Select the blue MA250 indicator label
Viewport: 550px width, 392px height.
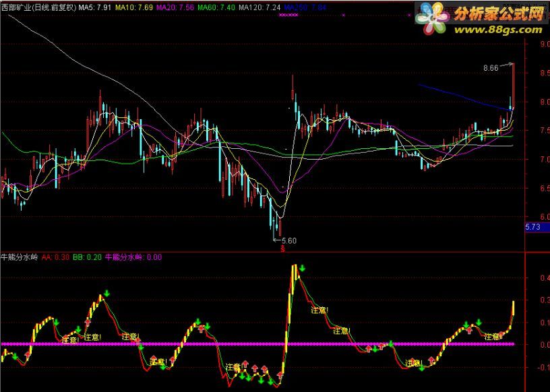pyautogui.click(x=305, y=7)
